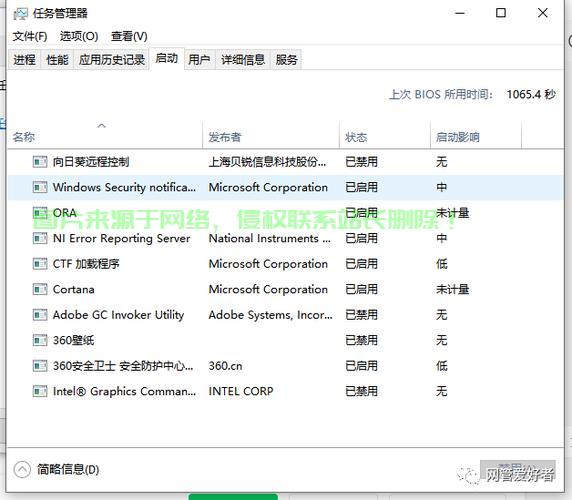Switch to the 进程 tab

(24, 59)
